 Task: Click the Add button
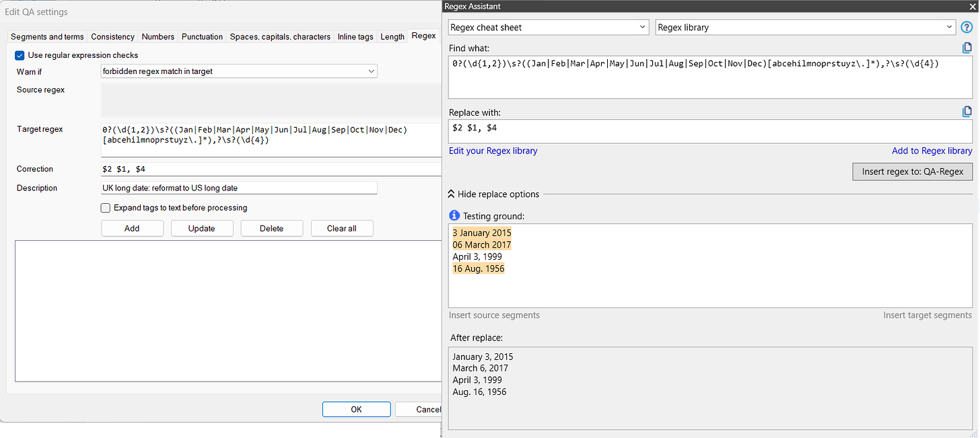click(132, 228)
